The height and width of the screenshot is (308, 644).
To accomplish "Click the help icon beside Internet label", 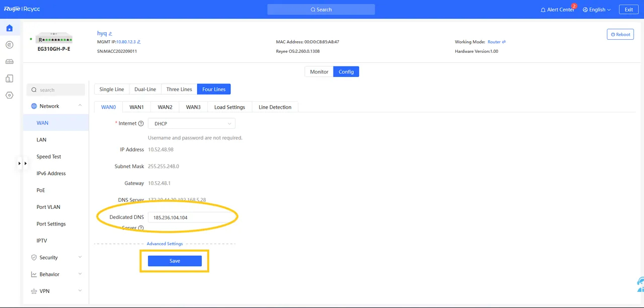I will point(141,124).
